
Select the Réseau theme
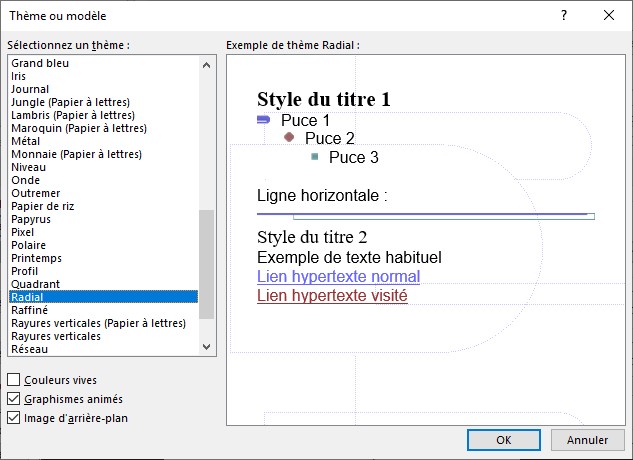pyautogui.click(x=28, y=349)
